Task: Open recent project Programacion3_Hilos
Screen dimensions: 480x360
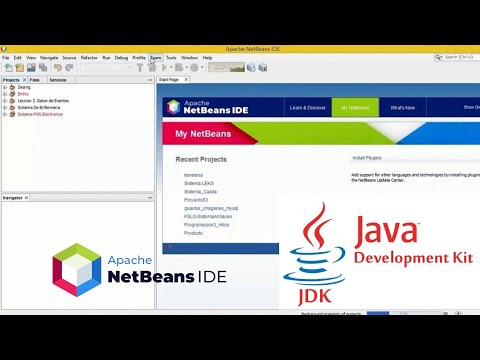Action: [206, 225]
